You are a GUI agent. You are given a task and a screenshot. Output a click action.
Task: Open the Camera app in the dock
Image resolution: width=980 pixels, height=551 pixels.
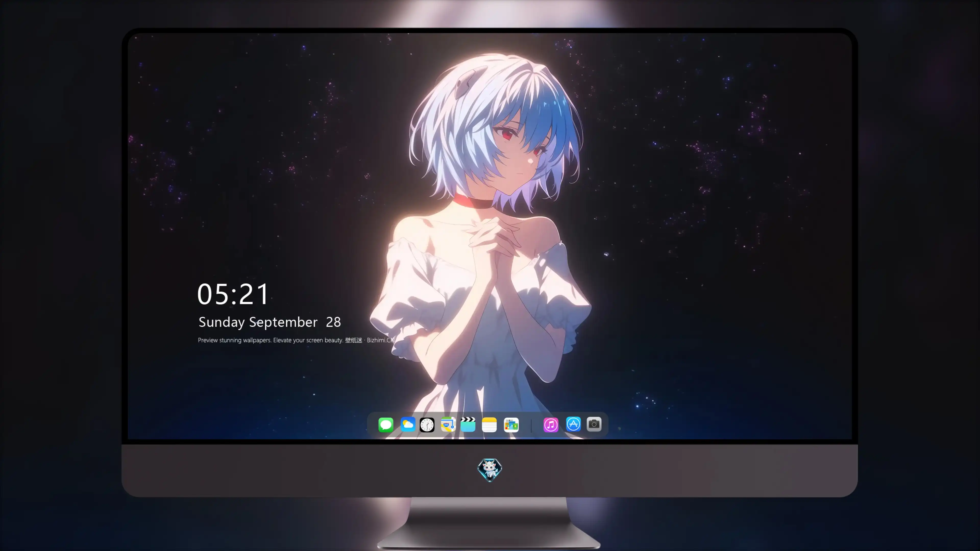594,424
